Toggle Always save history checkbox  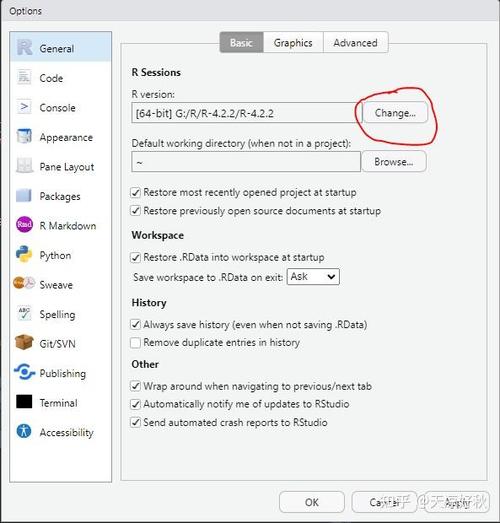135,325
